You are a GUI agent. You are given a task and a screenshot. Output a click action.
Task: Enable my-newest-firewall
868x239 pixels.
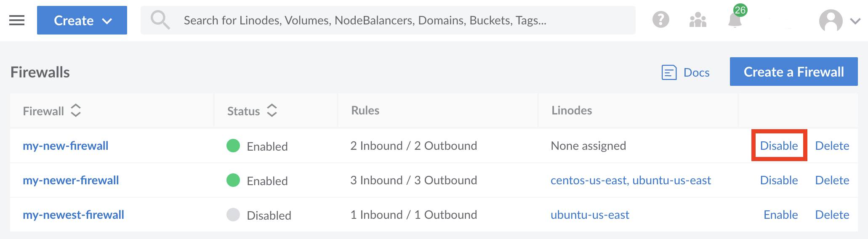tap(780, 215)
